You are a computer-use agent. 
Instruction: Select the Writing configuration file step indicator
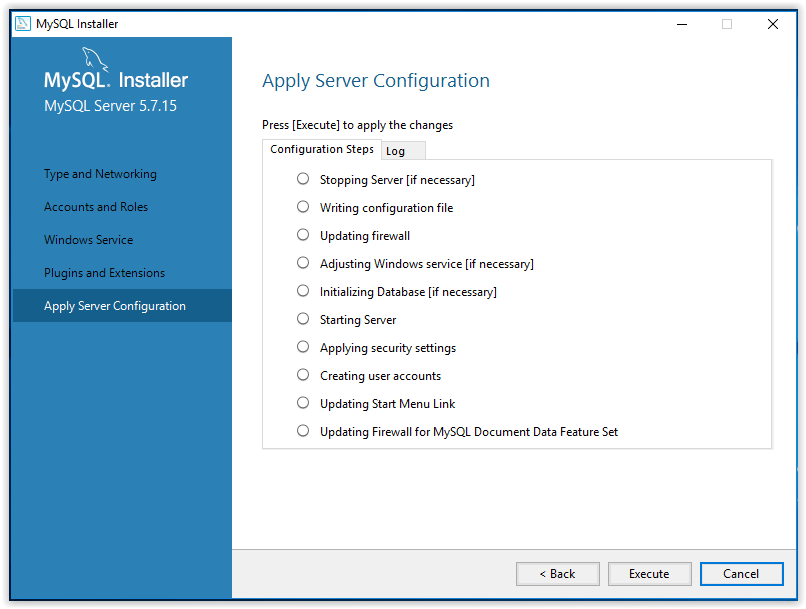pos(303,207)
